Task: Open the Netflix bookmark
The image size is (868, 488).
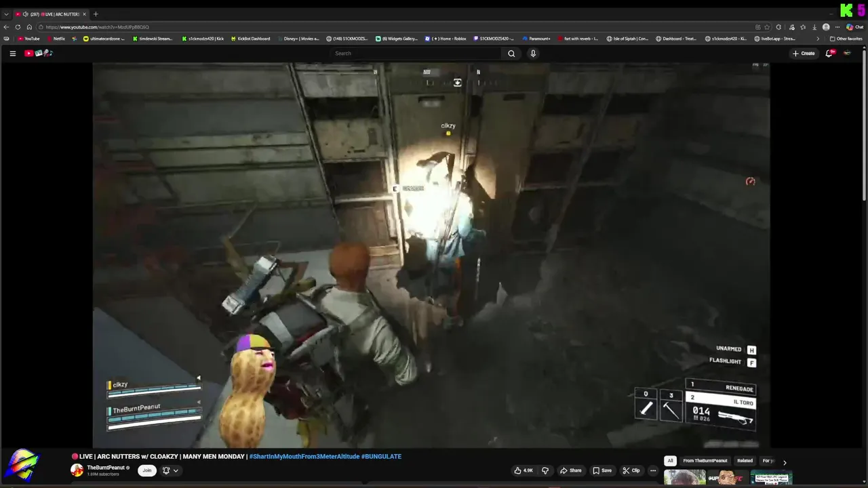Action: 55,39
